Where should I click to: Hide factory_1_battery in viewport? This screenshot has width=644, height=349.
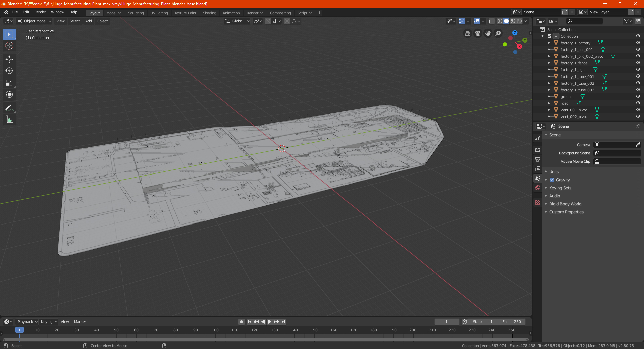(x=638, y=43)
